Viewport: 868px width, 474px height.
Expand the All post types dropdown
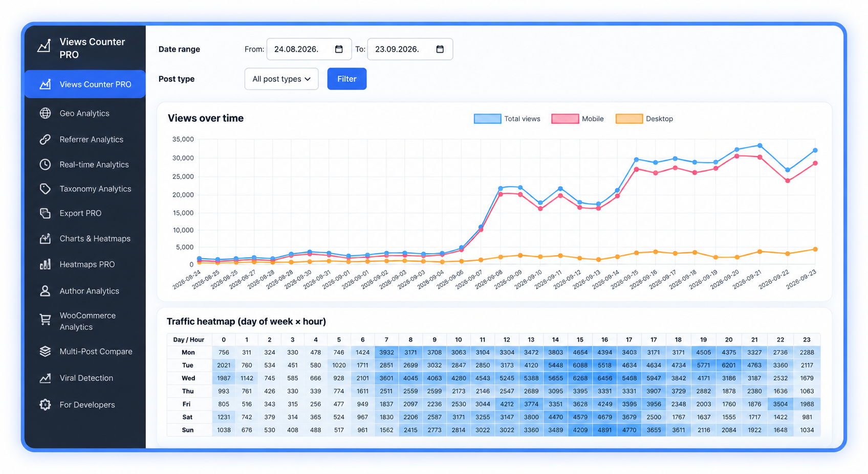(281, 79)
